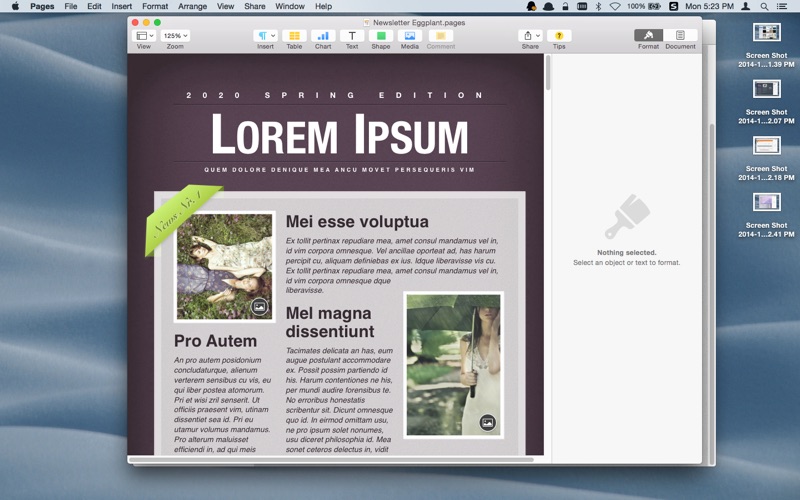Open the Help menu
Image resolution: width=800 pixels, height=500 pixels.
coord(323,6)
